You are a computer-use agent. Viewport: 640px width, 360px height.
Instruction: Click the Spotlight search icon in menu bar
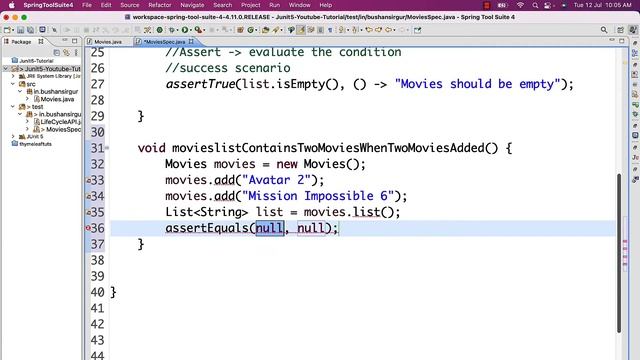pos(535,5)
